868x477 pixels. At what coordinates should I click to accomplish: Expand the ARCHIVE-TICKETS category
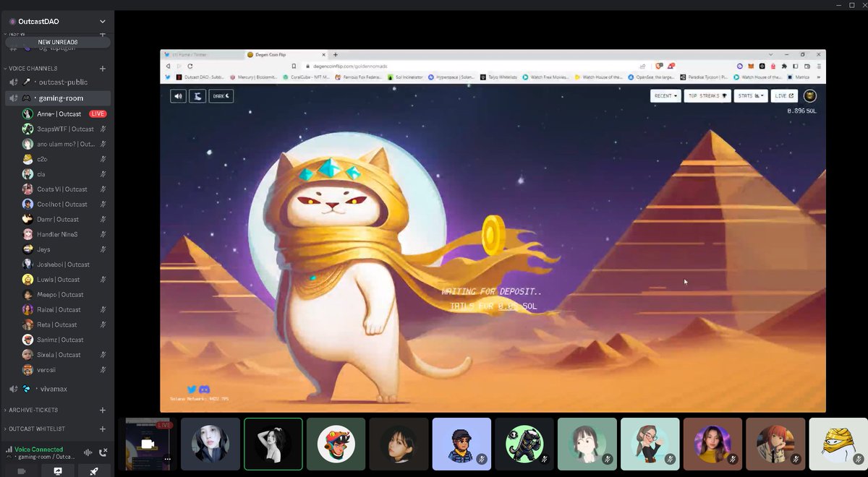33,410
